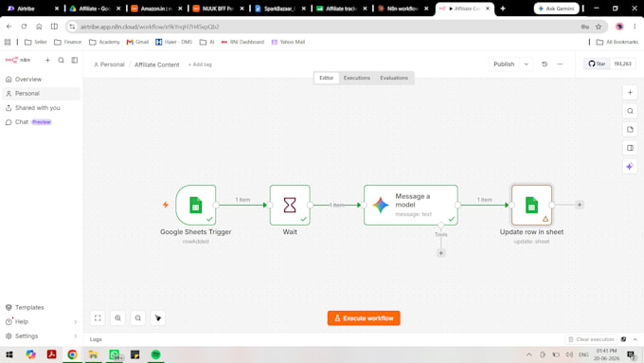Open the Yahoo Mail bookmark

(288, 42)
